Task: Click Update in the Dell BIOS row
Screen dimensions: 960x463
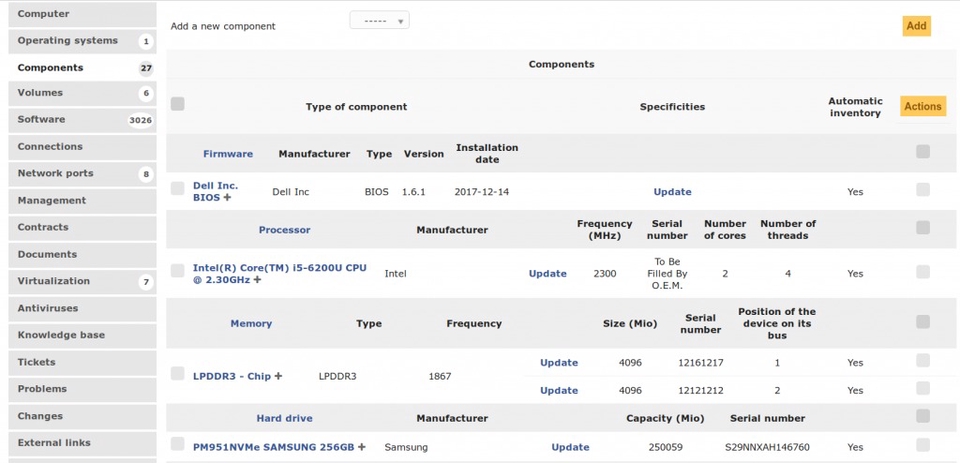Action: (672, 192)
